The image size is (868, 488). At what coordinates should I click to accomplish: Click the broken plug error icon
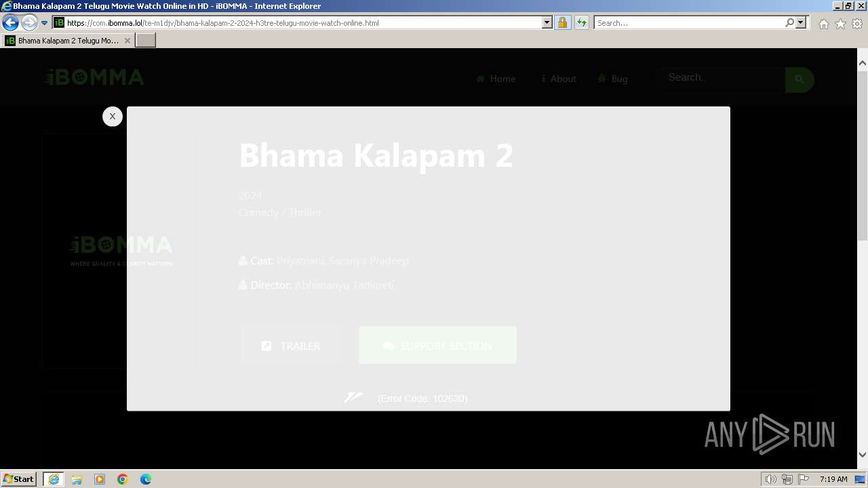[353, 397]
